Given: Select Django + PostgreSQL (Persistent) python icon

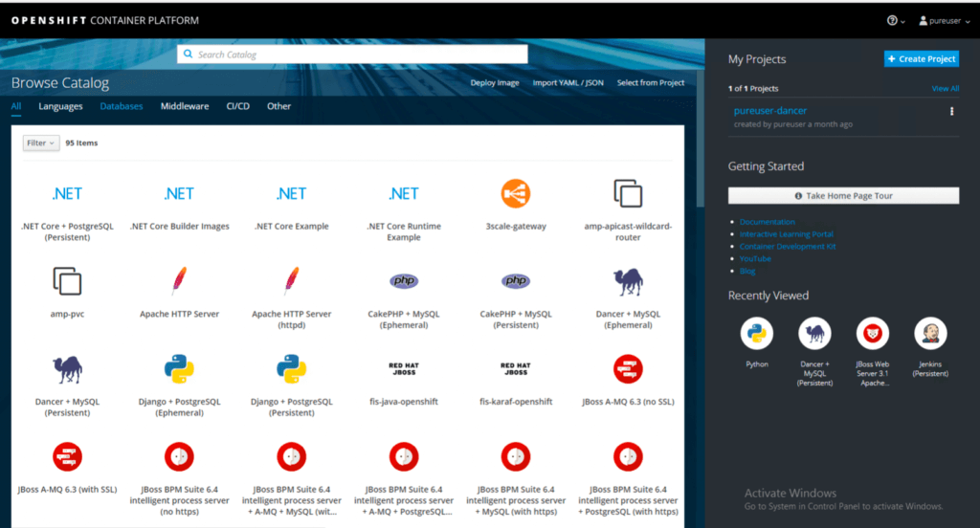Looking at the screenshot, I should (291, 369).
